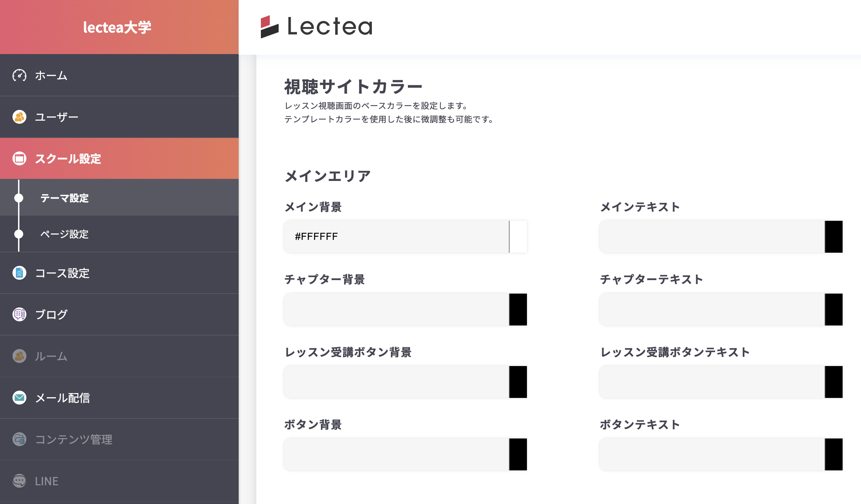Click the メインテキスト black color swatch
The width and height of the screenshot is (861, 504).
834,236
